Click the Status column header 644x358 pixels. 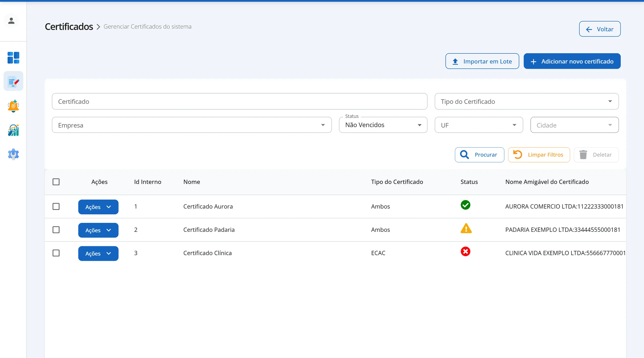point(469,182)
